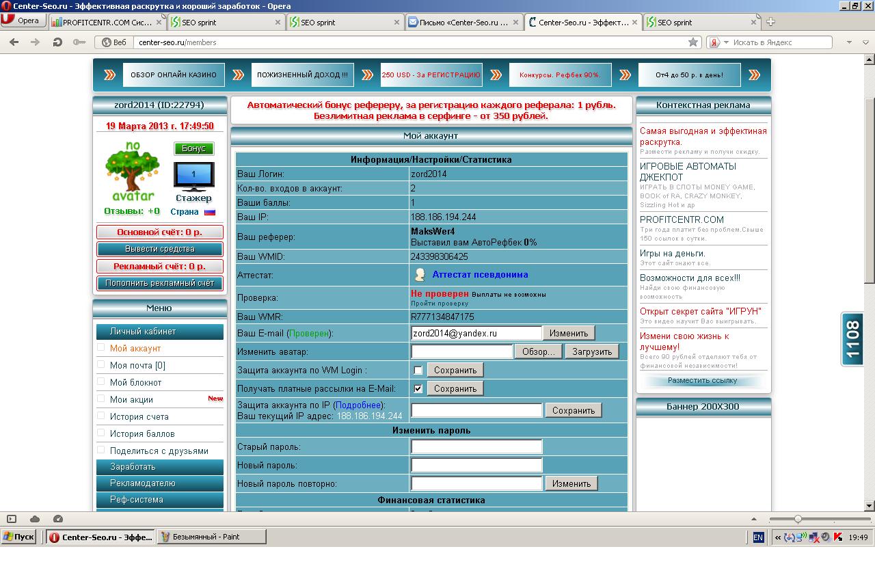
Task: Bookmark this page with the star icon
Action: [693, 42]
